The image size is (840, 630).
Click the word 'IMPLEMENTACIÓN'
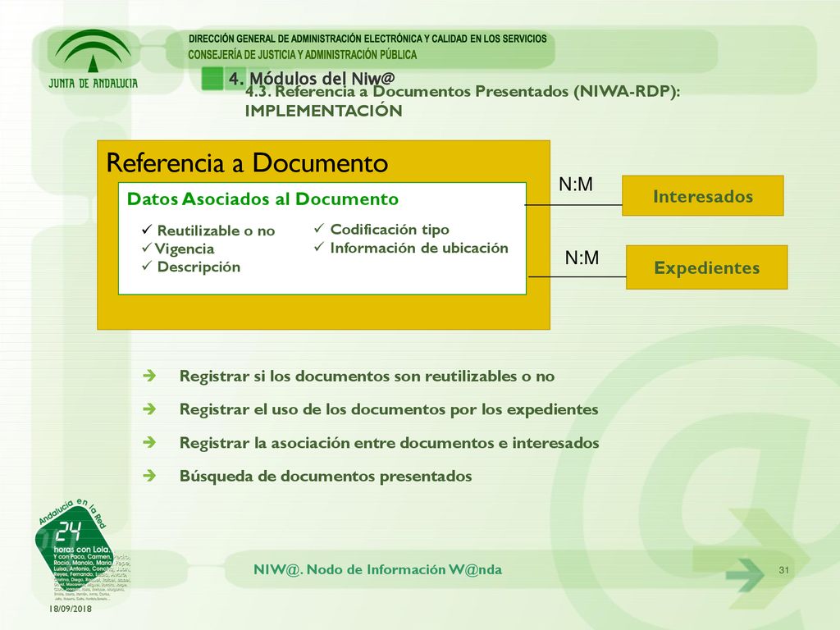(323, 111)
